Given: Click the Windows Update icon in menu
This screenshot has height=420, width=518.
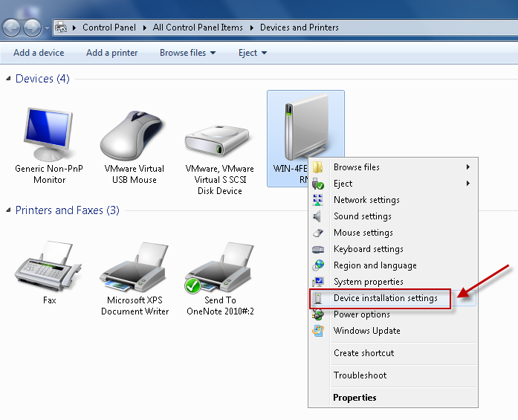Looking at the screenshot, I should point(318,331).
